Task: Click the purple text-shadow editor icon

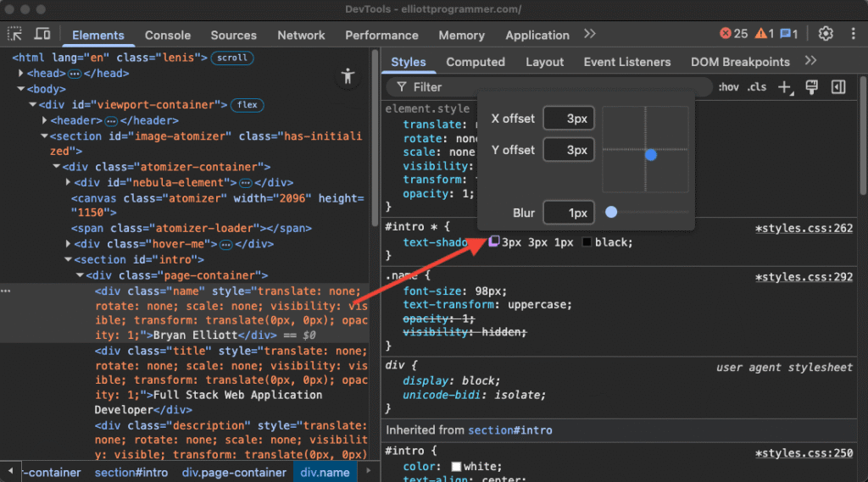Action: pyautogui.click(x=493, y=242)
